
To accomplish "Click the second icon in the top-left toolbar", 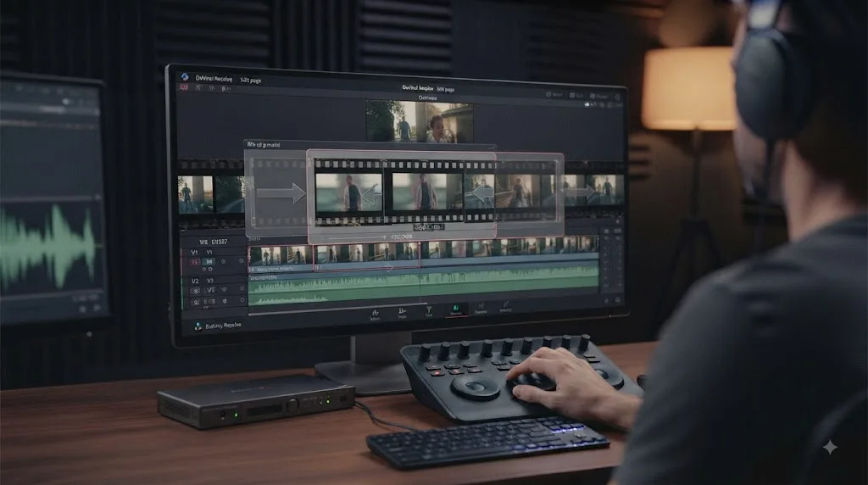I will (198, 88).
